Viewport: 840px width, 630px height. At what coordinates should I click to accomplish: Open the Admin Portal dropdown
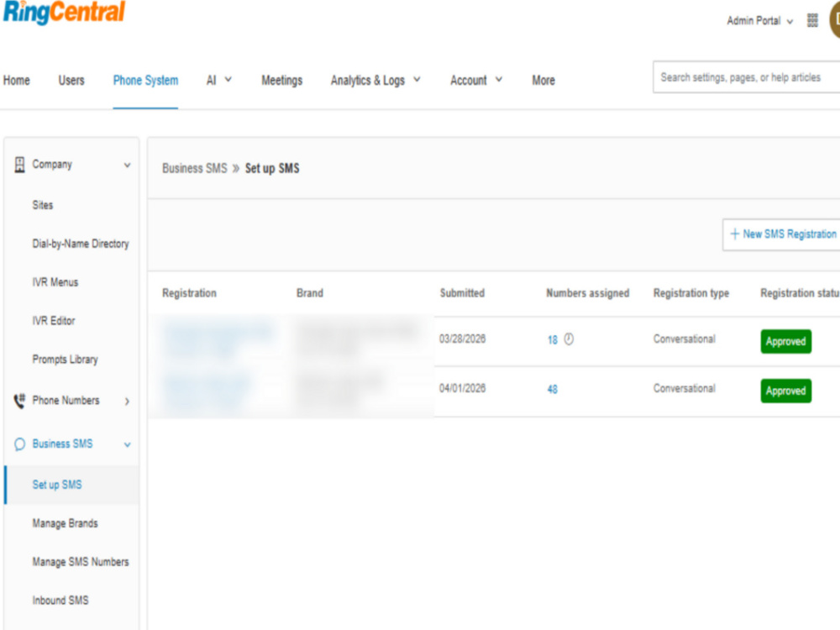pos(759,21)
